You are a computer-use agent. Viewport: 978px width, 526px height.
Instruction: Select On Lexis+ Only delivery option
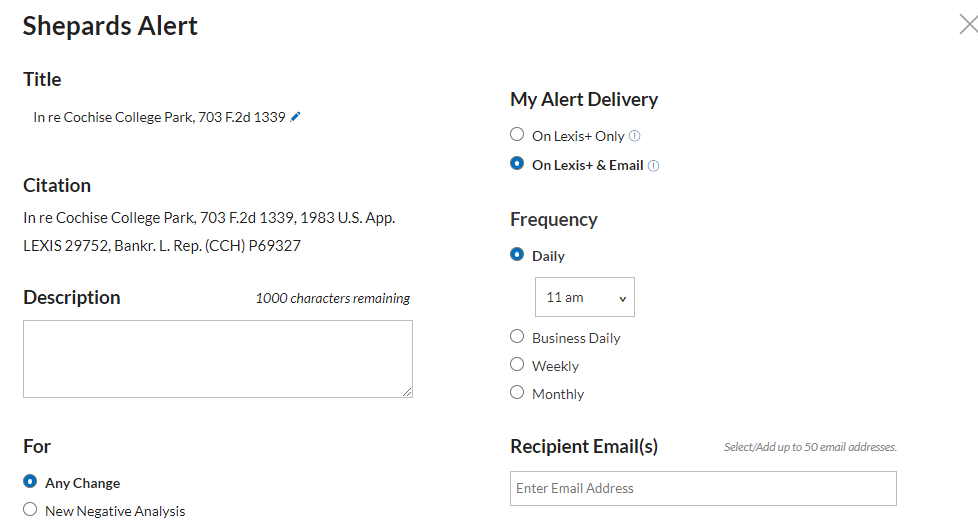click(x=517, y=135)
